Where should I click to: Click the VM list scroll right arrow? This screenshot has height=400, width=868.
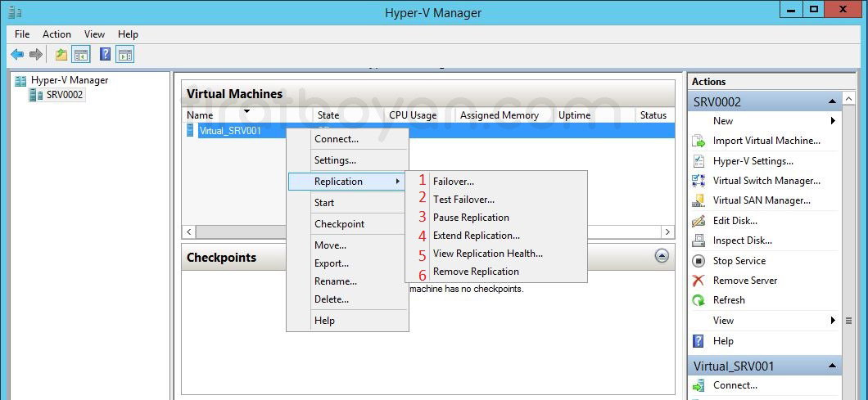667,231
